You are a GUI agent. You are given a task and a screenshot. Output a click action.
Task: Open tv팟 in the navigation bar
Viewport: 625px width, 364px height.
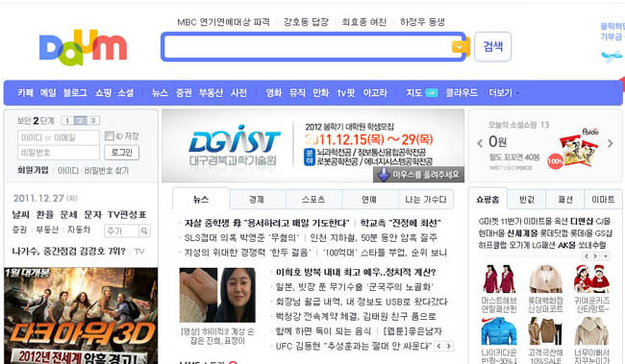[x=346, y=93]
